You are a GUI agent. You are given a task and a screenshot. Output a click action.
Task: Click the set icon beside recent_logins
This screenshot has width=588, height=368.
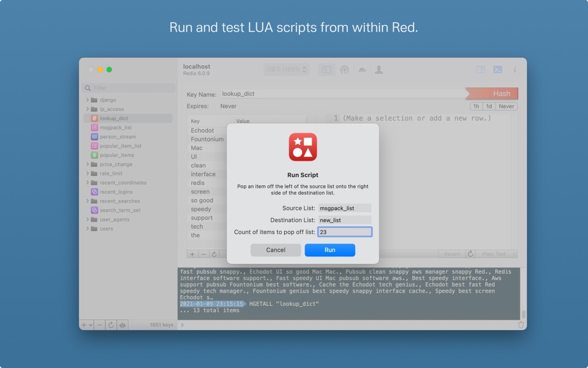[x=95, y=192]
